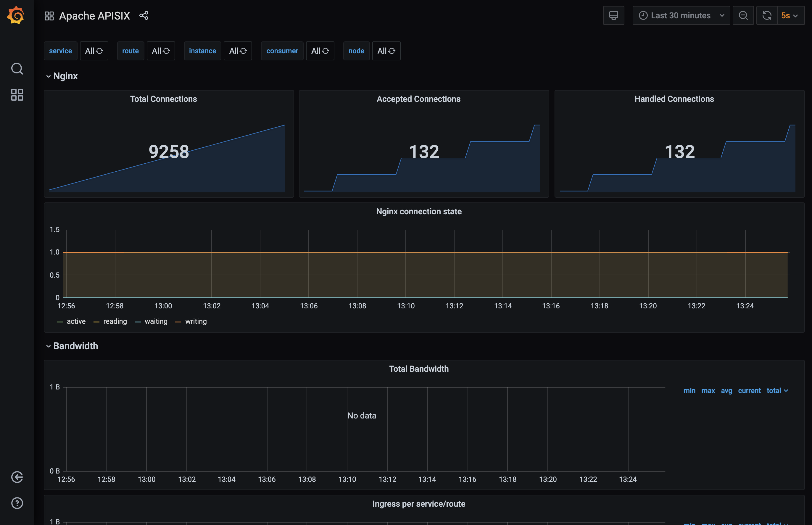The height and width of the screenshot is (525, 812).
Task: Click the 13:24 mark in Total Bandwidth axis
Action: [628, 479]
